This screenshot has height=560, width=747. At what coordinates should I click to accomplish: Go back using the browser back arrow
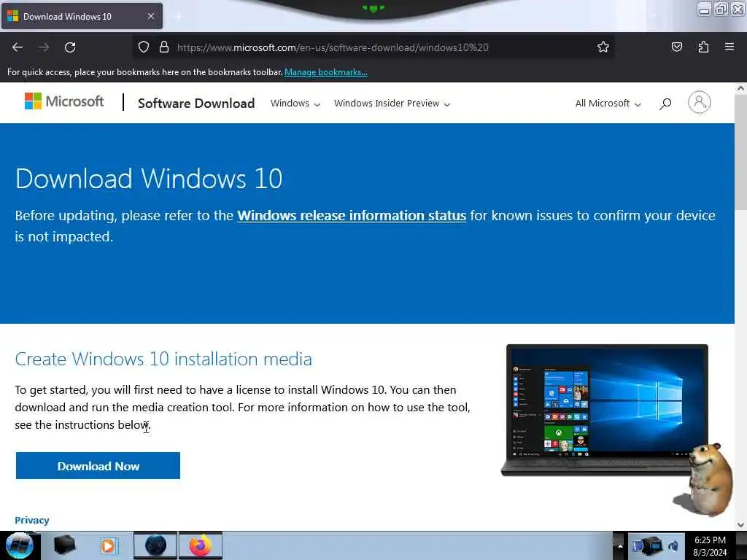pos(18,47)
